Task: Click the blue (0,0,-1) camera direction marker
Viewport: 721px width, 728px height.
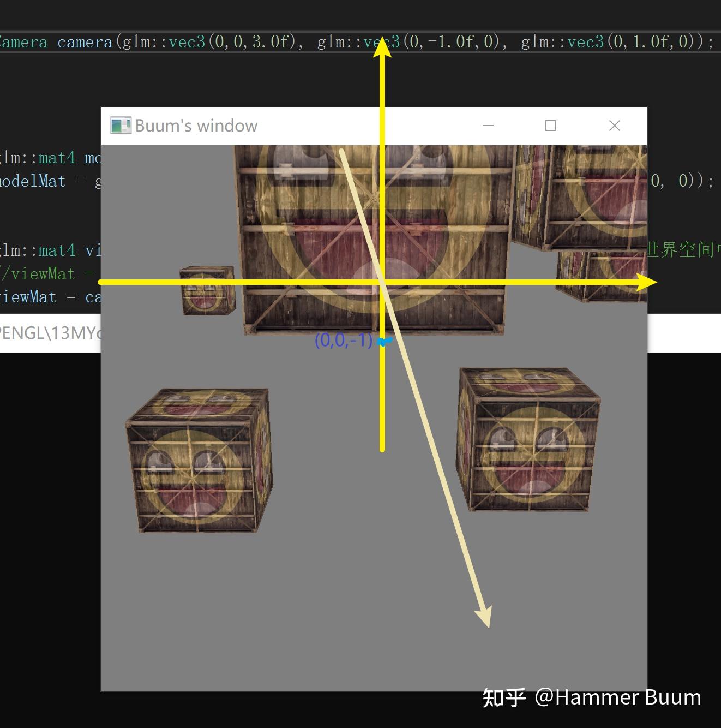Action: click(385, 341)
